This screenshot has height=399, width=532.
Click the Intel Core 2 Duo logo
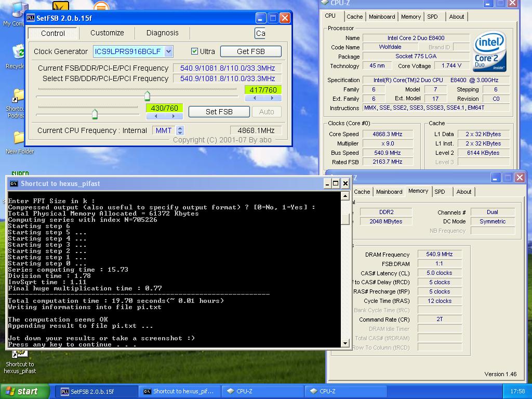pyautogui.click(x=489, y=51)
